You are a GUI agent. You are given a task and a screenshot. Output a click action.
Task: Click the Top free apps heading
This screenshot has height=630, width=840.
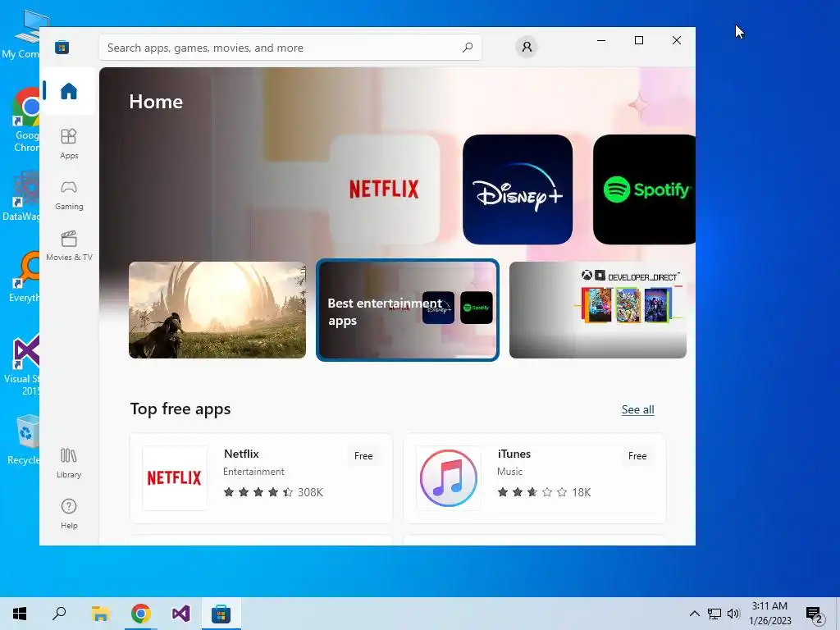point(180,409)
